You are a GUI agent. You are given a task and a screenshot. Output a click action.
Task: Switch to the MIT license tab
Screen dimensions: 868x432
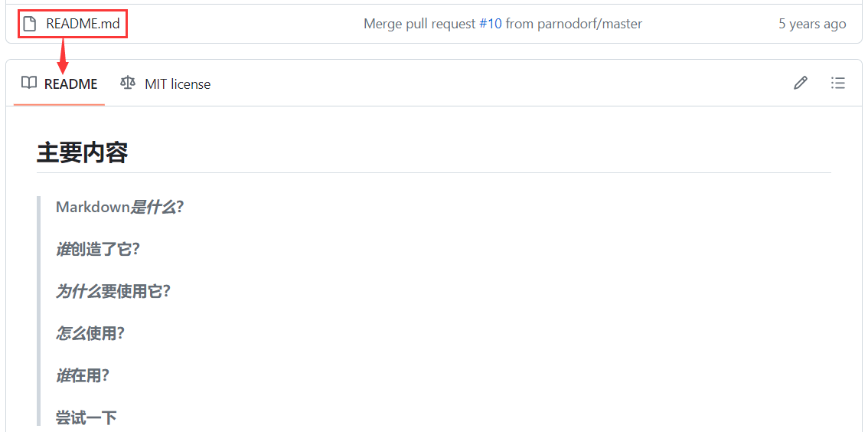178,84
